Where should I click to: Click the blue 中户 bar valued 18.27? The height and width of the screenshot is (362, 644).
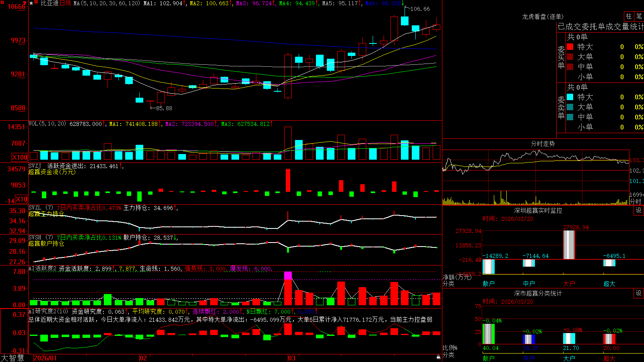[x=529, y=339]
